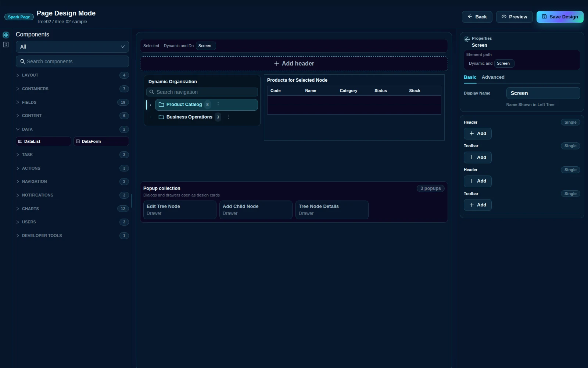588x368 pixels.
Task: Open the All components filter dropdown
Action: (72, 47)
